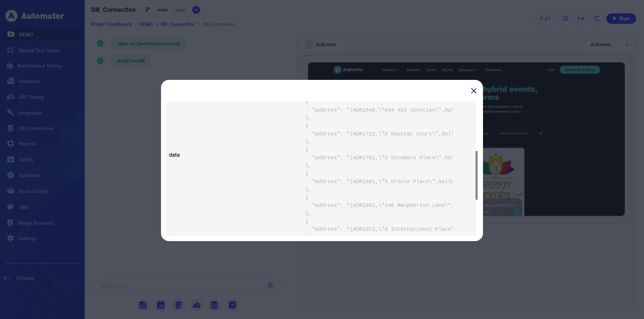Click the merge branches icon
This screenshot has height=319, width=644.
coord(581,18)
